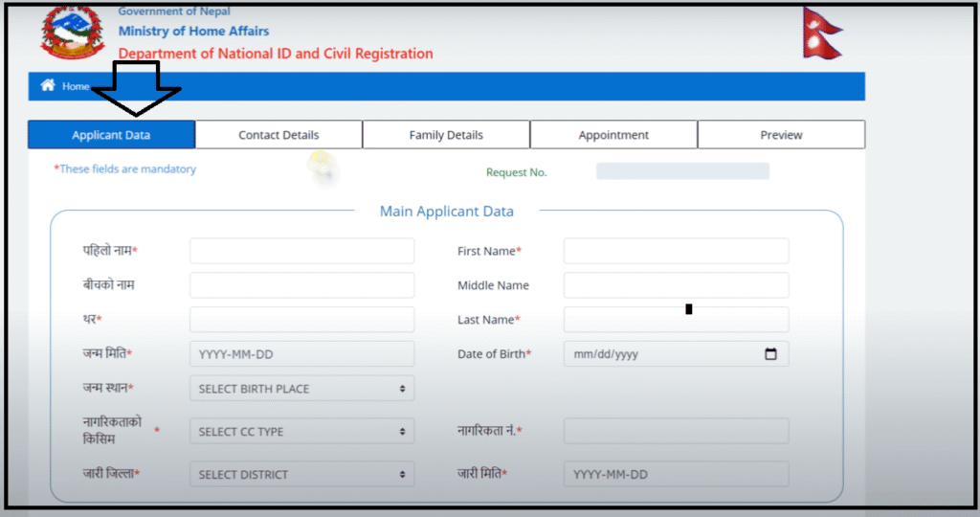Click the First Name input field
Screen dimensions: 980x517
(x=676, y=251)
